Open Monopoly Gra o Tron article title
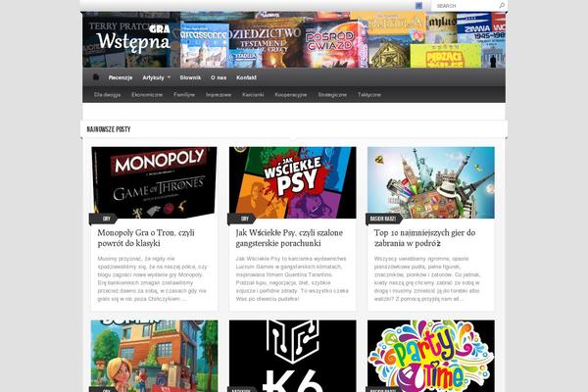The height and width of the screenshot is (392, 588). coord(146,238)
